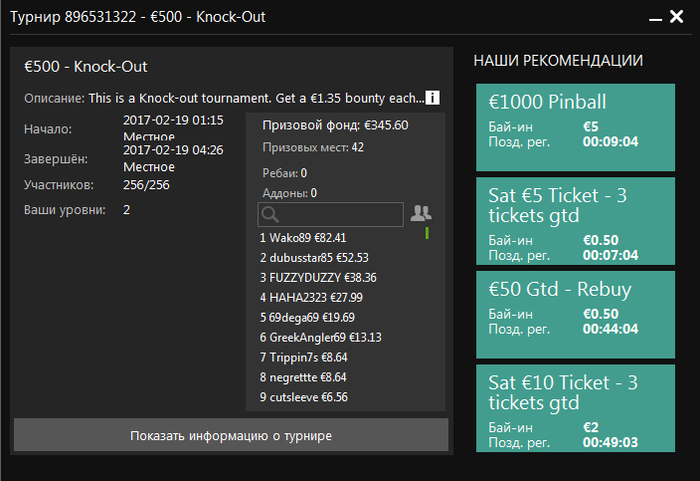Select cutsleeve in the payout list
This screenshot has width=700, height=481.
click(x=304, y=397)
